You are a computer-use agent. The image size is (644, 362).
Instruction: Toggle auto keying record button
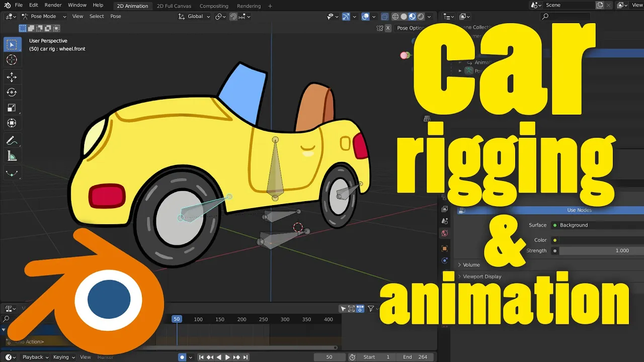(182, 357)
